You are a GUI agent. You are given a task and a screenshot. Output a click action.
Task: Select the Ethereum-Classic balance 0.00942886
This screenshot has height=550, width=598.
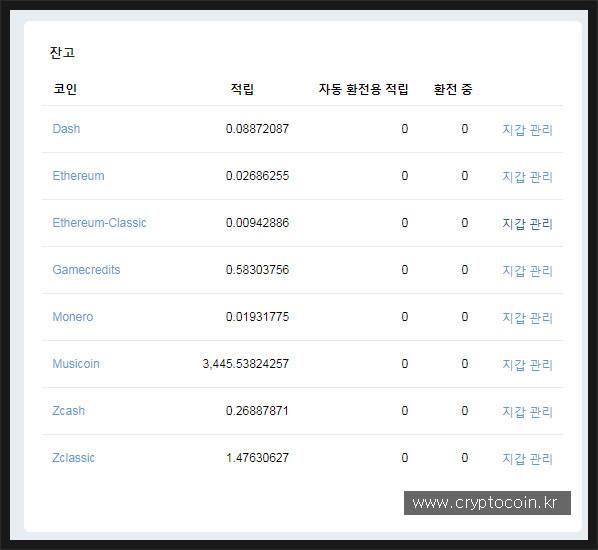[x=257, y=223]
